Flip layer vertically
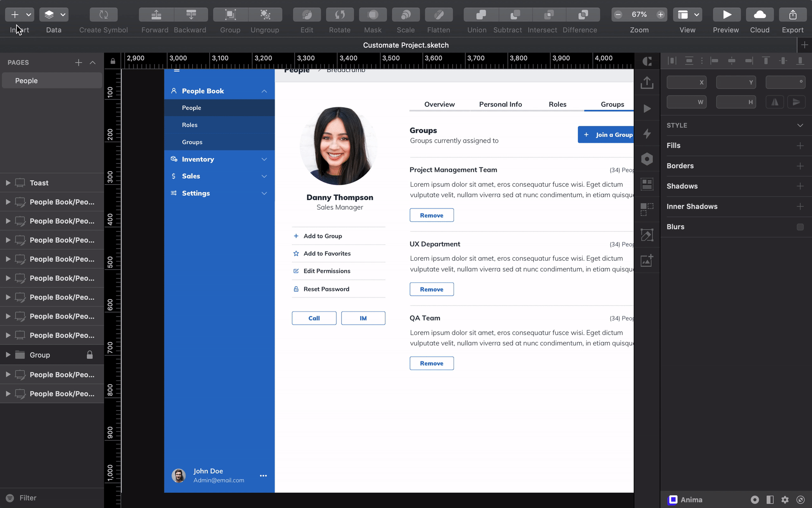The image size is (812, 508). (x=796, y=102)
